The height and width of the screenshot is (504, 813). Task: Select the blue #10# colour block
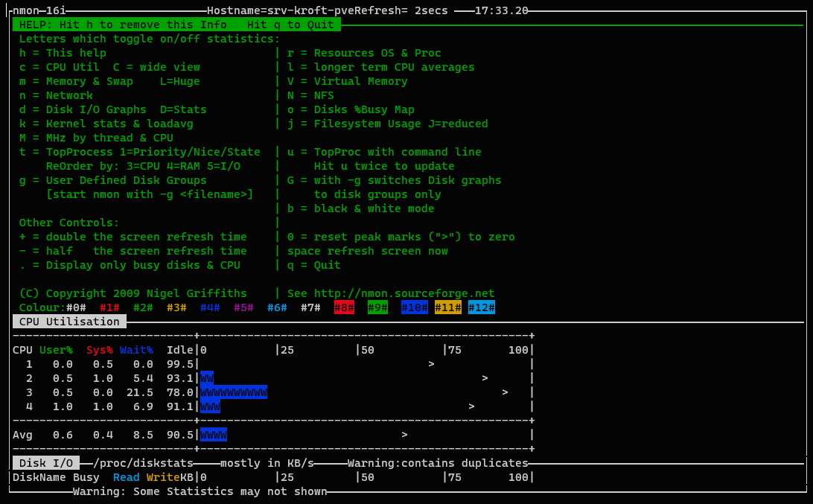pos(414,307)
